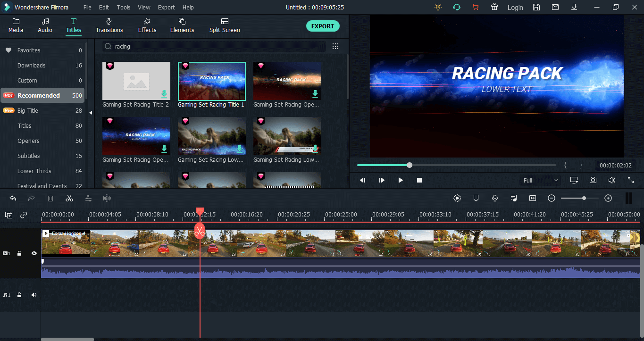Switch to the Effects tab

coord(147,25)
